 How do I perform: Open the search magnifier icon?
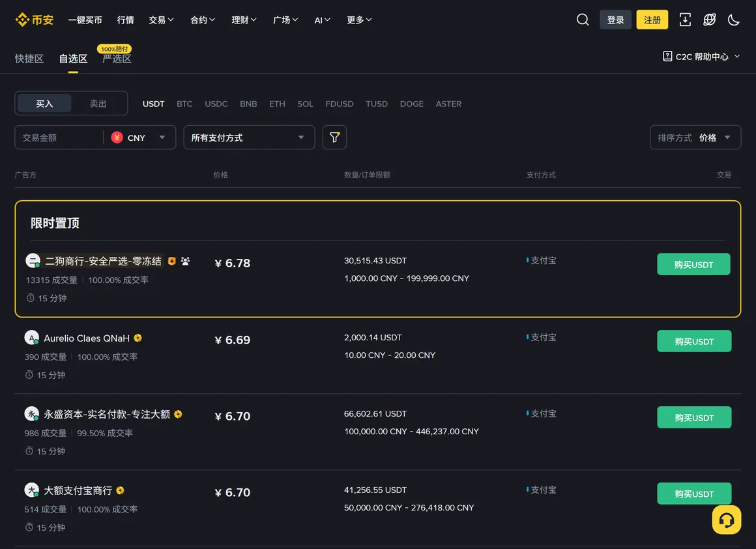(583, 20)
